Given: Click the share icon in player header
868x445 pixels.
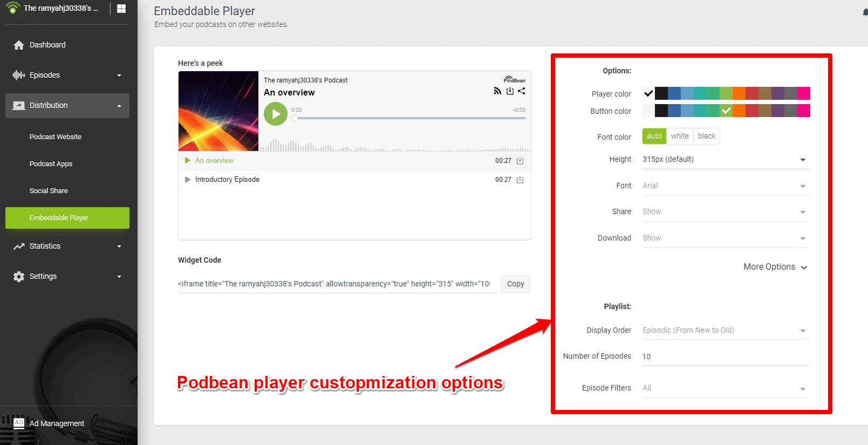Looking at the screenshot, I should tap(521, 91).
